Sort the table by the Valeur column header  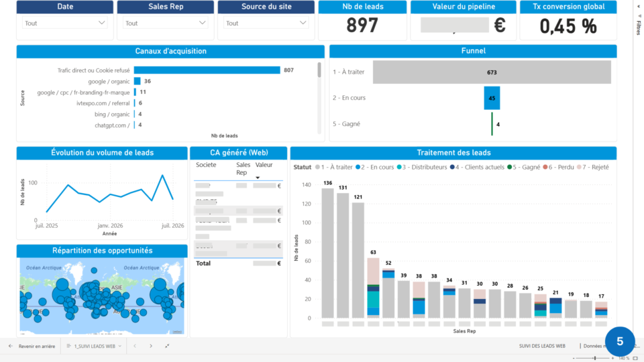pyautogui.click(x=264, y=165)
